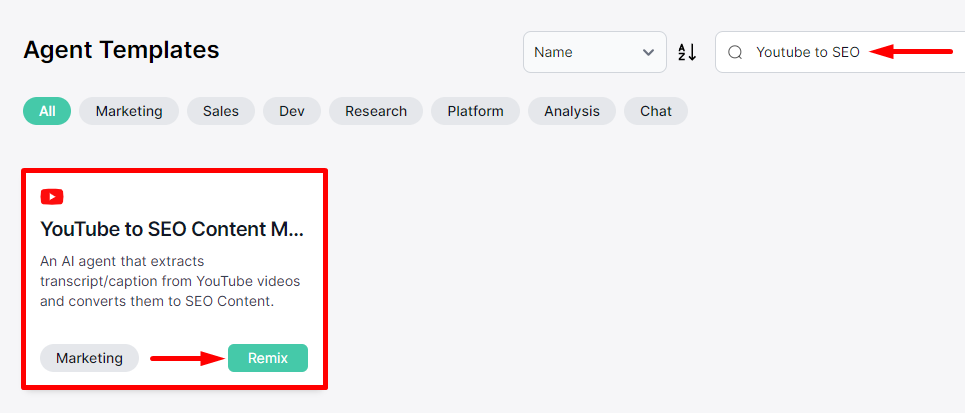Show Analysis templates
This screenshot has width=965, height=413.
click(x=572, y=111)
